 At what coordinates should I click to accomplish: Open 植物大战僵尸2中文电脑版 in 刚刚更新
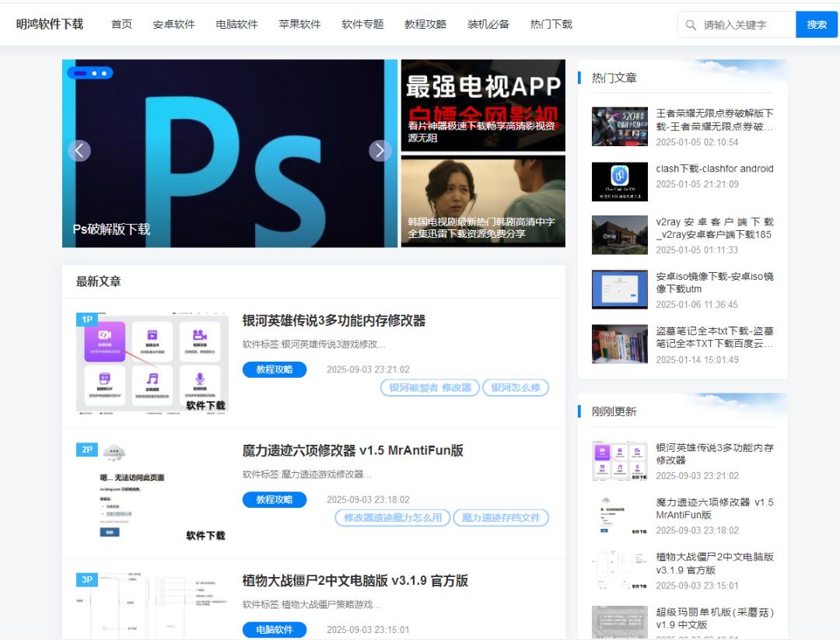tap(715, 564)
